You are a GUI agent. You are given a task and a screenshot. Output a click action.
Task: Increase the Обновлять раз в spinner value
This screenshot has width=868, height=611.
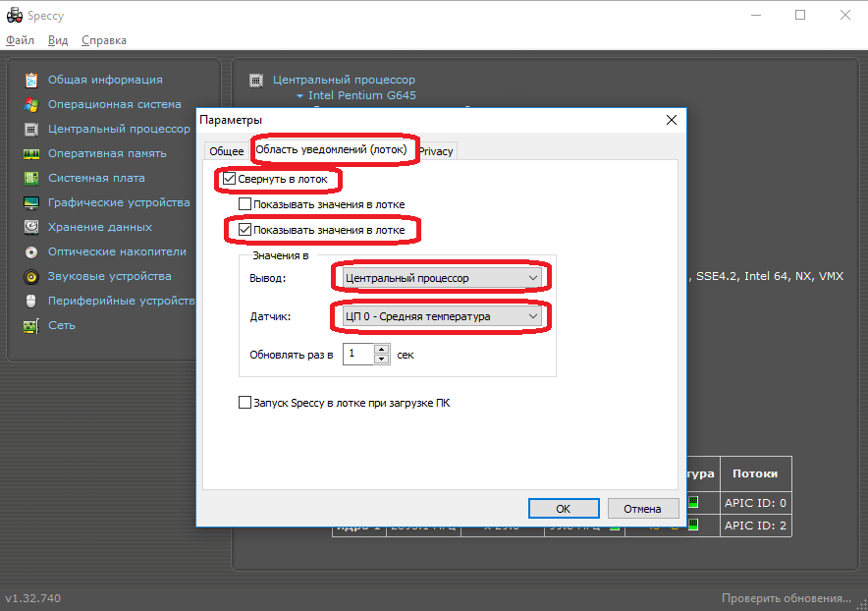382,349
